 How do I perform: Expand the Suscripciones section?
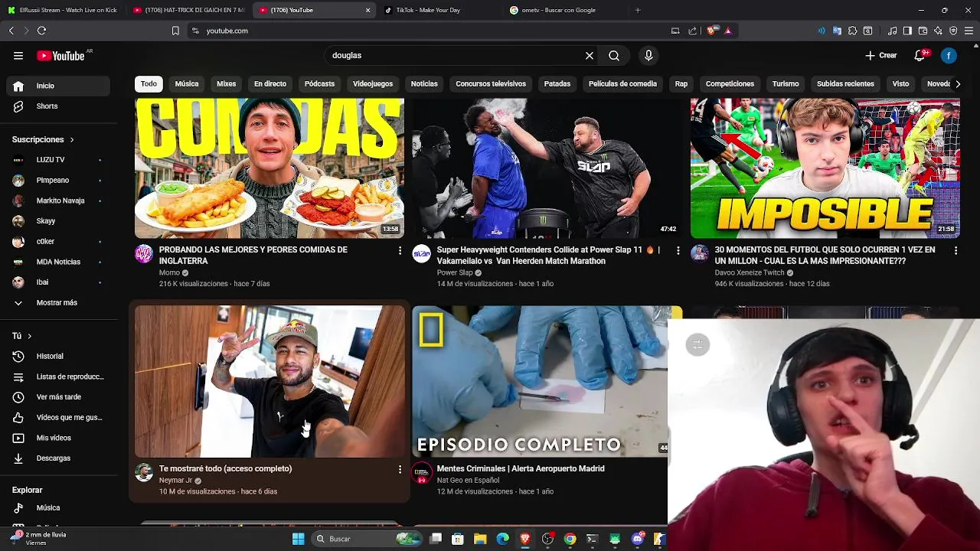click(43, 139)
